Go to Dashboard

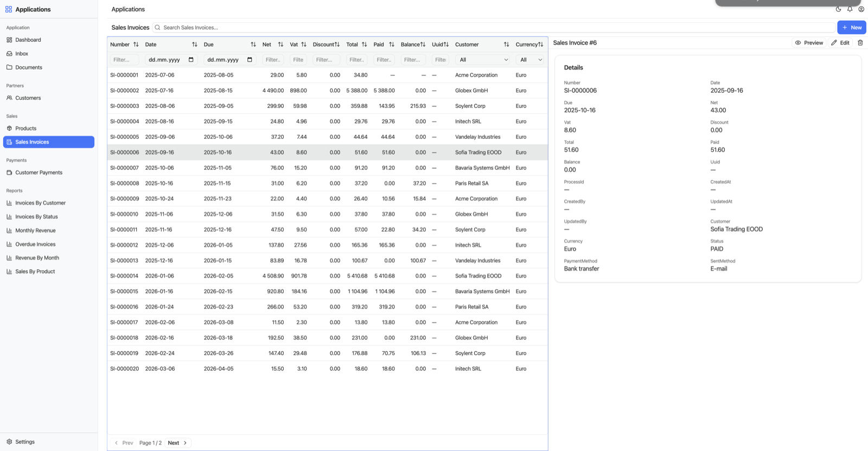(x=49, y=40)
